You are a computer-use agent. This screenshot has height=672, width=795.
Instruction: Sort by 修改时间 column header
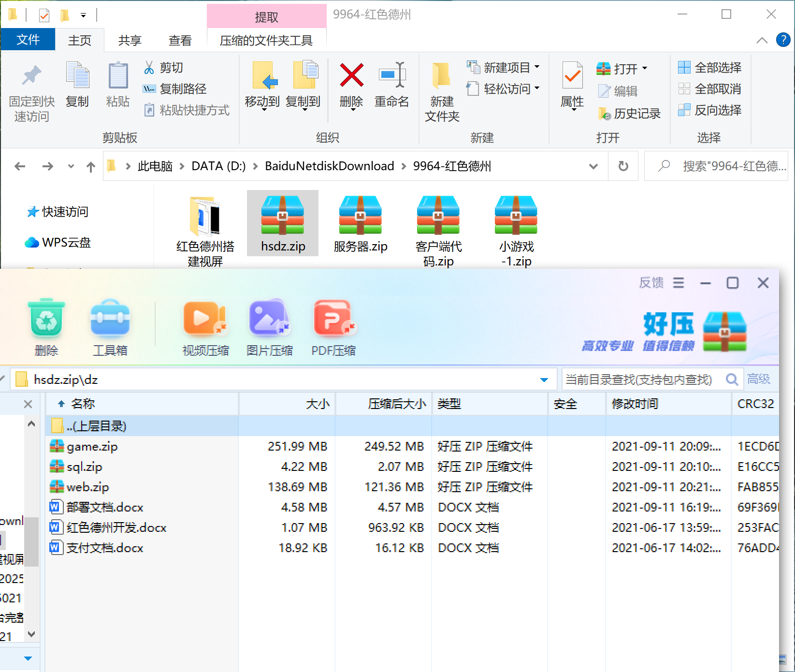point(669,404)
